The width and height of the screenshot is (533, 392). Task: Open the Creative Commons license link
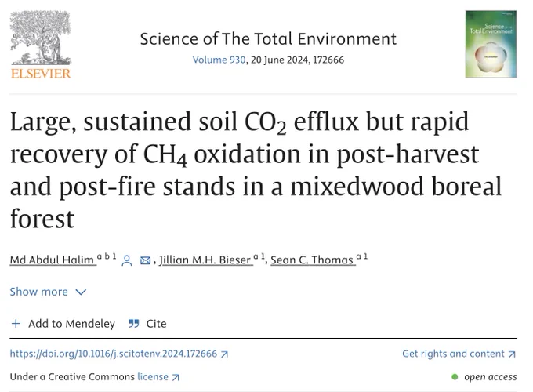153,376
